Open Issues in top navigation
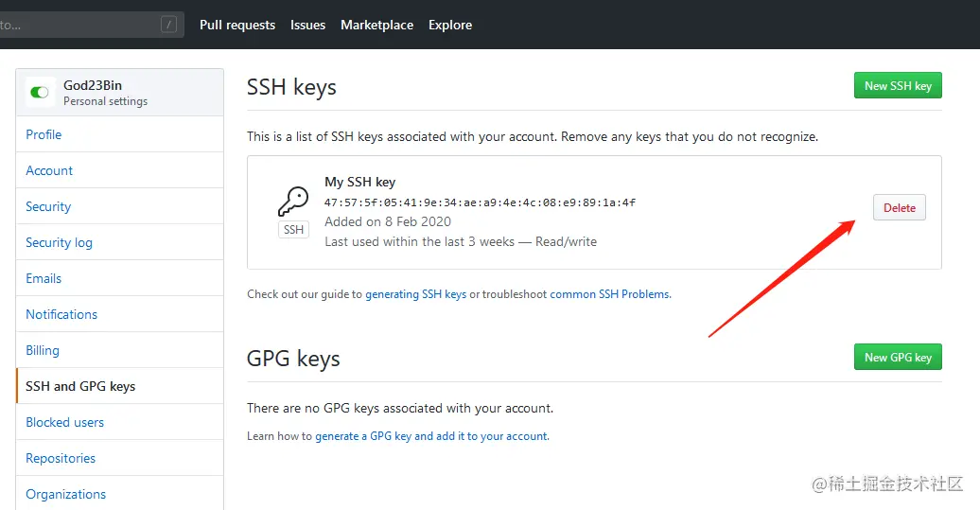The image size is (980, 510). coord(307,25)
